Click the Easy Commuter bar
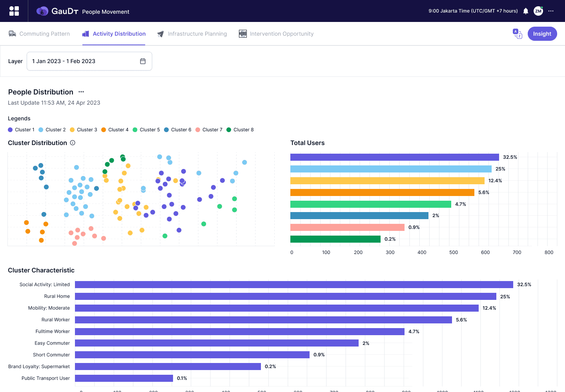Screen dimensions: 565x392 coord(217,343)
